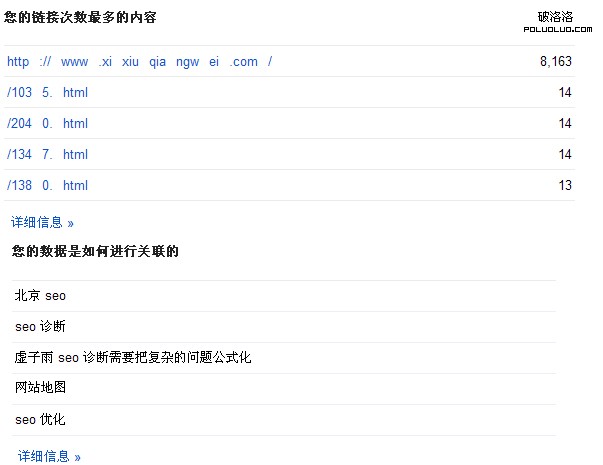This screenshot has height=465, width=603.
Task: Click the count 14 beside /2040.html
Action: pyautogui.click(x=565, y=124)
